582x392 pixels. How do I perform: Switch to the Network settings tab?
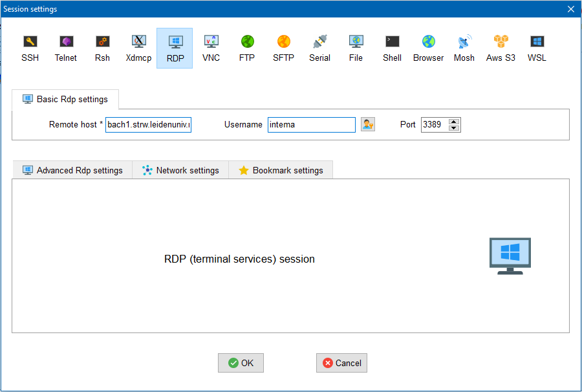[180, 170]
